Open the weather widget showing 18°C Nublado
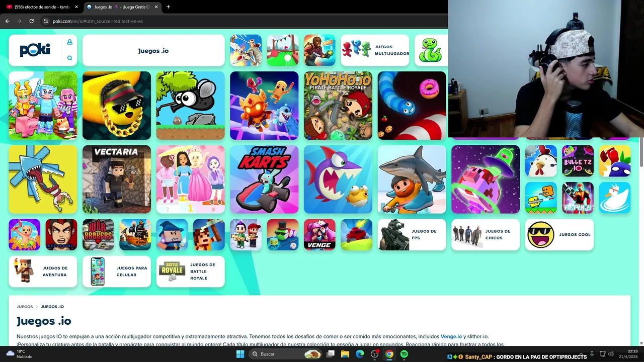The width and height of the screenshot is (644, 362). click(x=19, y=354)
